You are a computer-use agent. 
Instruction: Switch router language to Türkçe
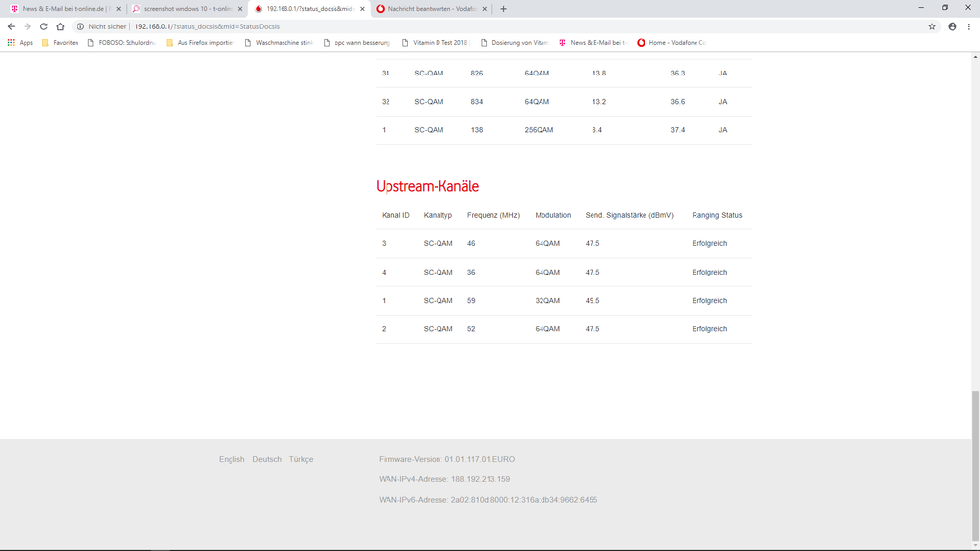pos(301,459)
